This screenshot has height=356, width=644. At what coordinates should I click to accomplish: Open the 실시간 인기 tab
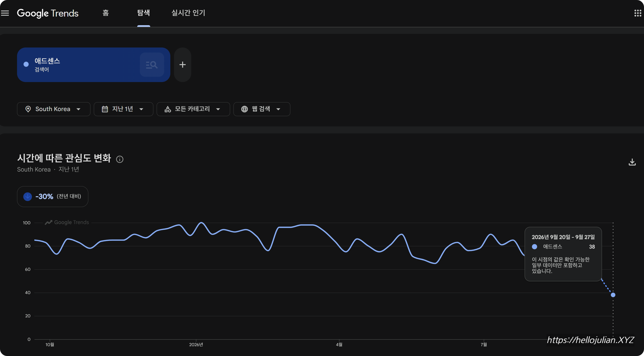point(188,13)
